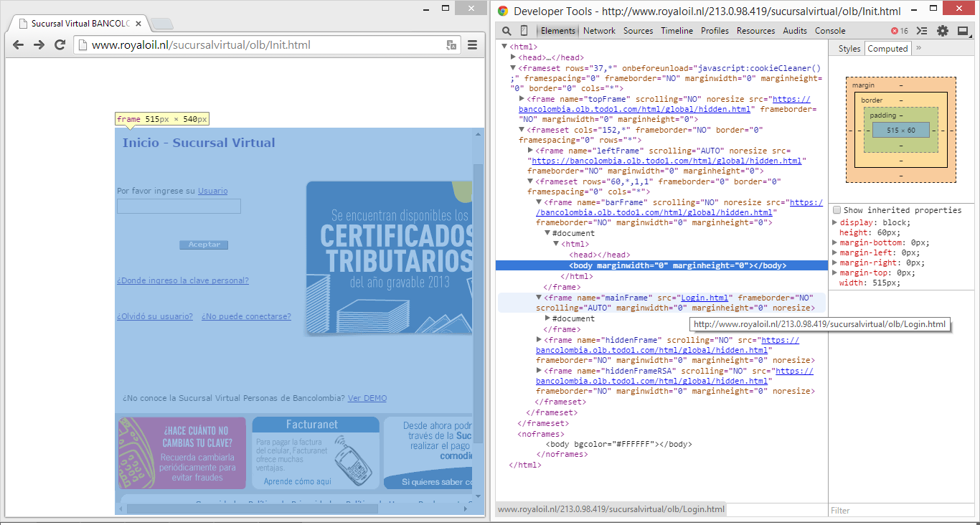Click page favicon on Sucursal Virtual tab

point(24,24)
